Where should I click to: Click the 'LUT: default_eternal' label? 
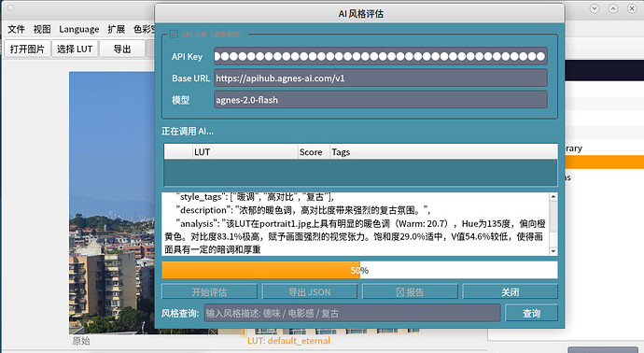tap(288, 341)
